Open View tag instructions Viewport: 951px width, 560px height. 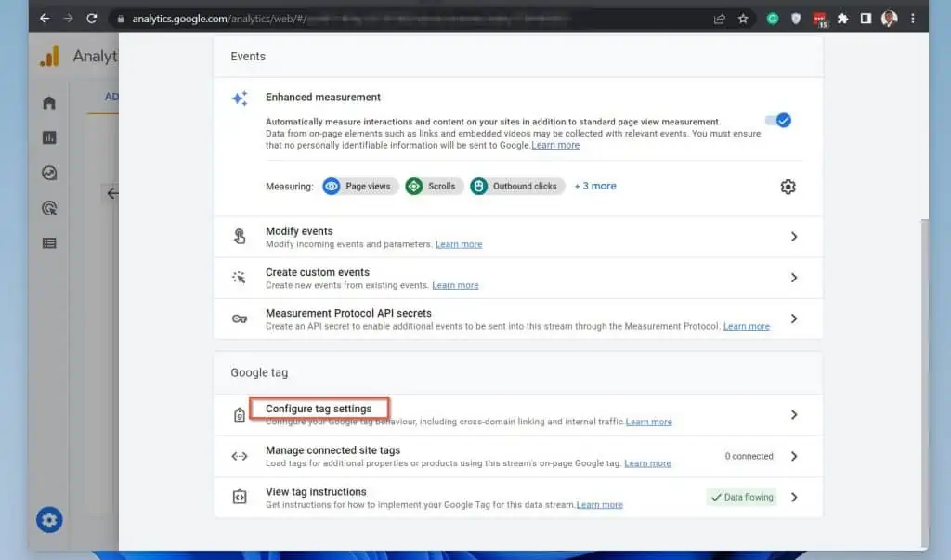(316, 492)
